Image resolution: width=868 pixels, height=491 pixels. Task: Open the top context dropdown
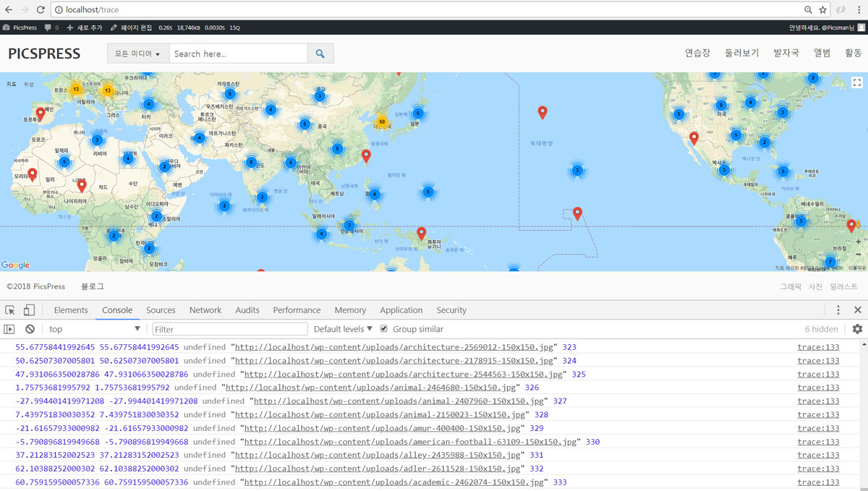pyautogui.click(x=95, y=329)
